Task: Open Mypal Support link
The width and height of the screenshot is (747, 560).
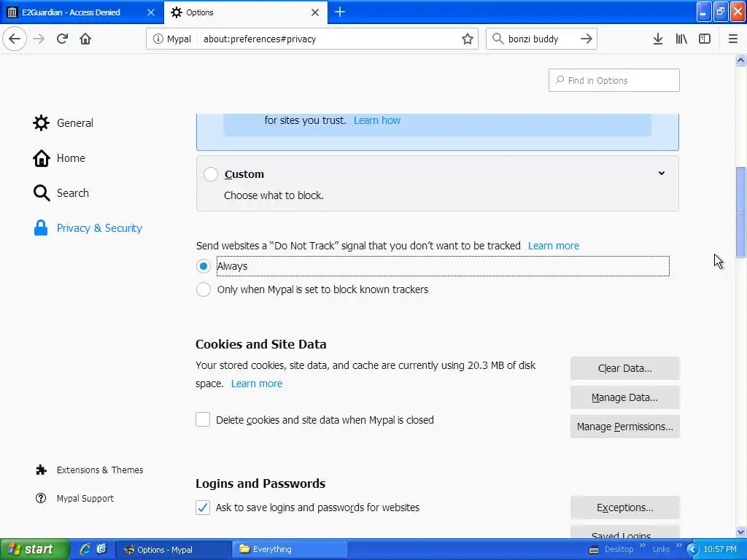Action: point(85,498)
